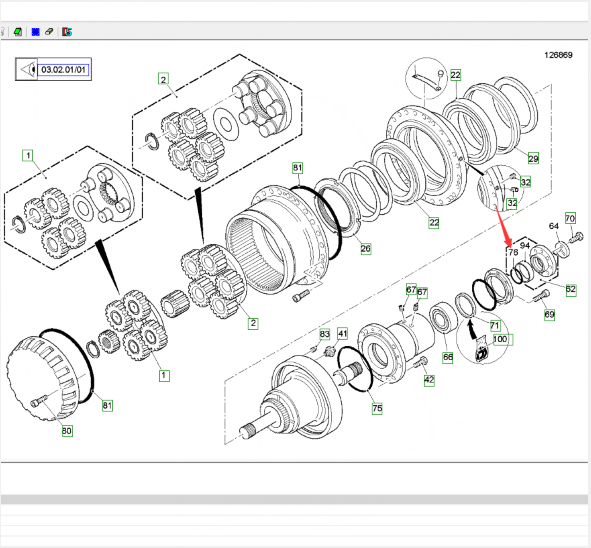Image resolution: width=591 pixels, height=548 pixels.
Task: Select part callout 26 in diagram
Action: [x=366, y=248]
